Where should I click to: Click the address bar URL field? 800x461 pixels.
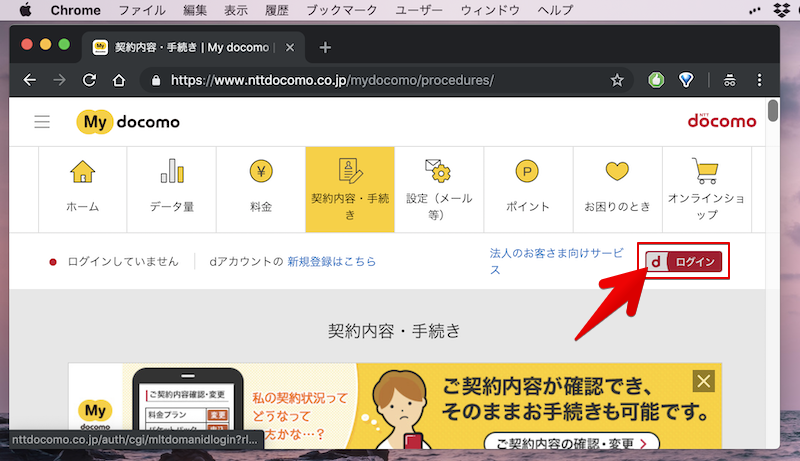pos(380,80)
